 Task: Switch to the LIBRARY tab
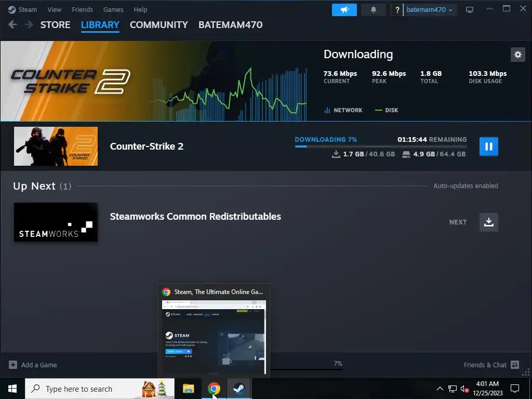[100, 25]
